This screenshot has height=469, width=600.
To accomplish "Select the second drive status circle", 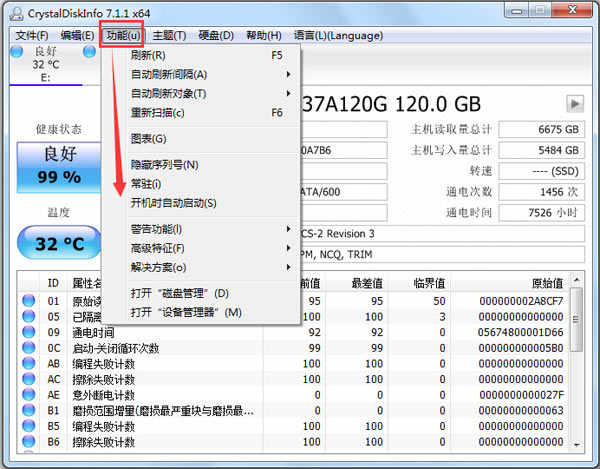I will pyautogui.click(x=90, y=51).
